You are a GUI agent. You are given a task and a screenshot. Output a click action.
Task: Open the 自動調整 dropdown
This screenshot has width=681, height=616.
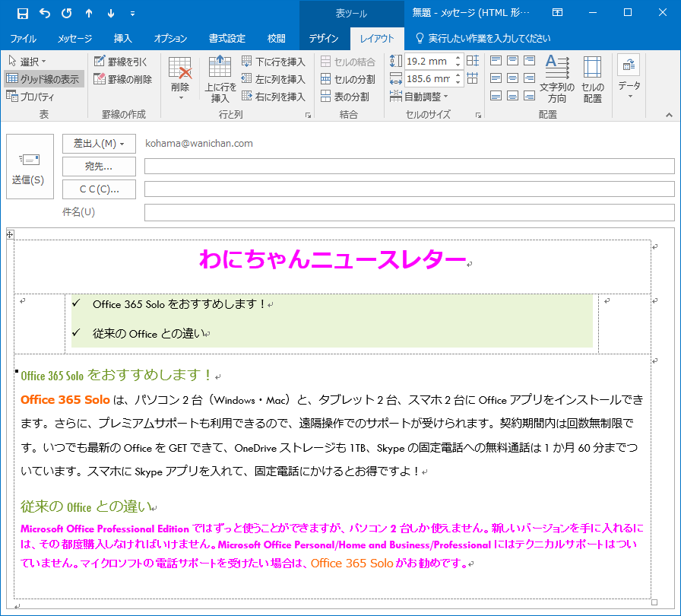click(x=419, y=97)
